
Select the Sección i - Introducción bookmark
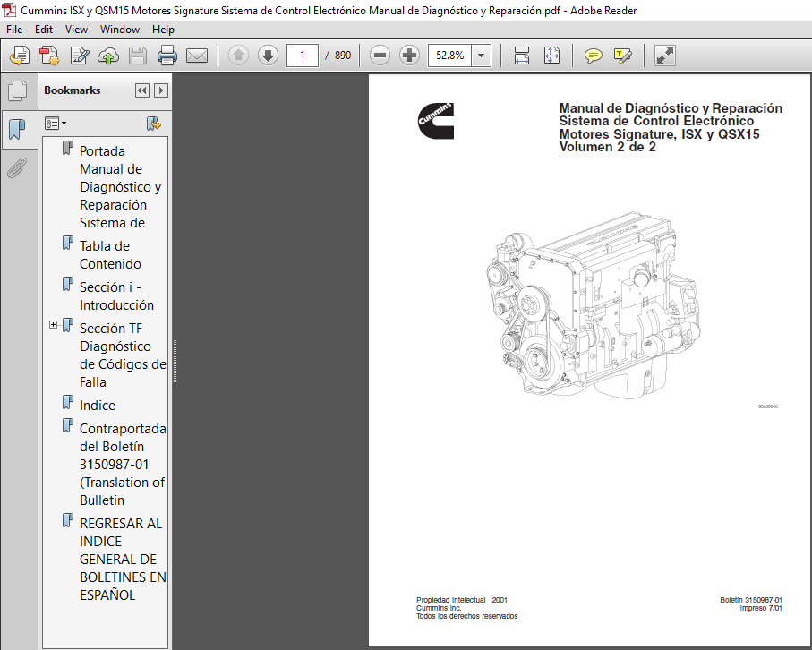pos(116,295)
